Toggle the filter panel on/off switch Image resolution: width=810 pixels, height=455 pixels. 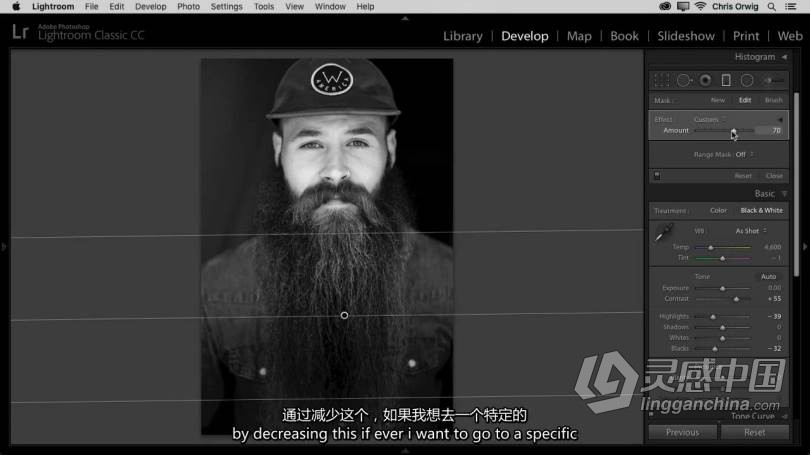(657, 175)
